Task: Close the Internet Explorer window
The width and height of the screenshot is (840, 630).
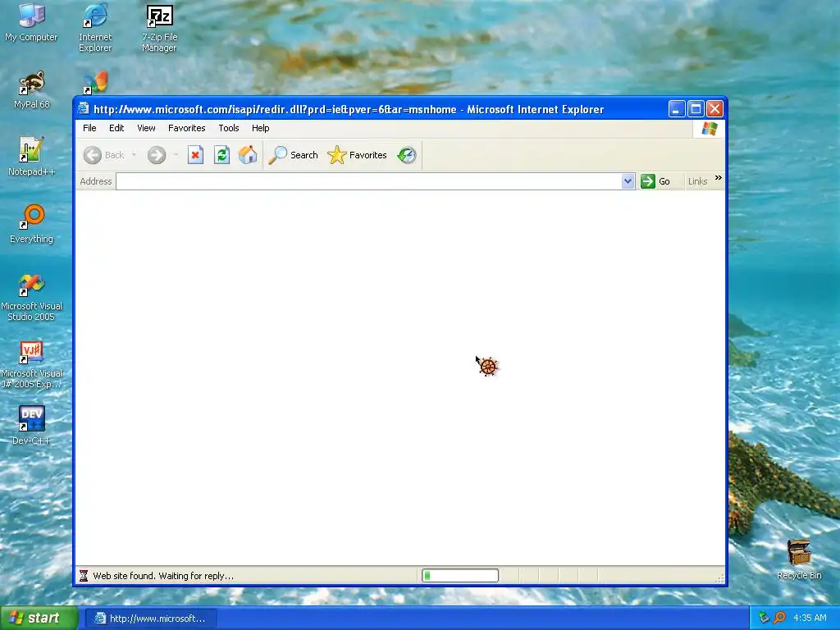Action: 714,109
